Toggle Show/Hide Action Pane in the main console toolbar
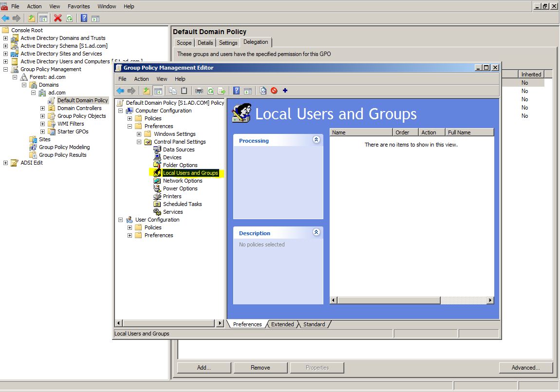Image resolution: width=560 pixels, height=392 pixels. pyautogui.click(x=95, y=18)
